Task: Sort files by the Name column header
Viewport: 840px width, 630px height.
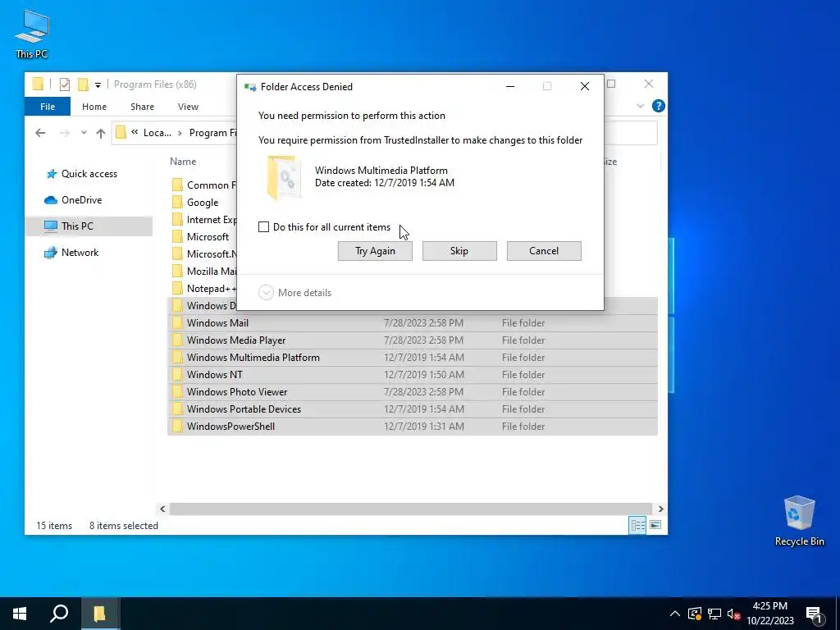Action: tap(183, 162)
